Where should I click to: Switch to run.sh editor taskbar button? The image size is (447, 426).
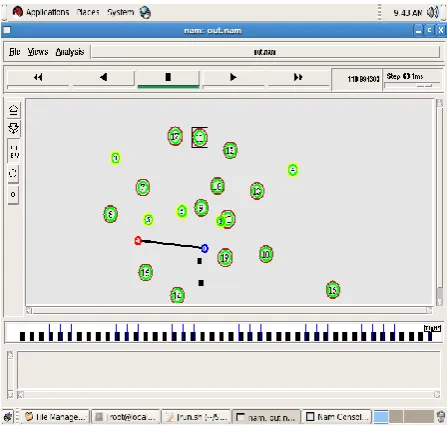[196, 417]
